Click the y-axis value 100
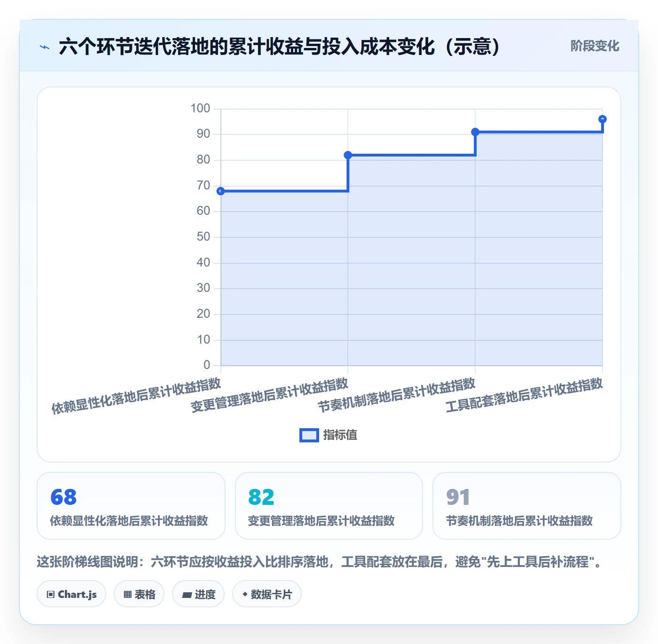 (x=200, y=109)
